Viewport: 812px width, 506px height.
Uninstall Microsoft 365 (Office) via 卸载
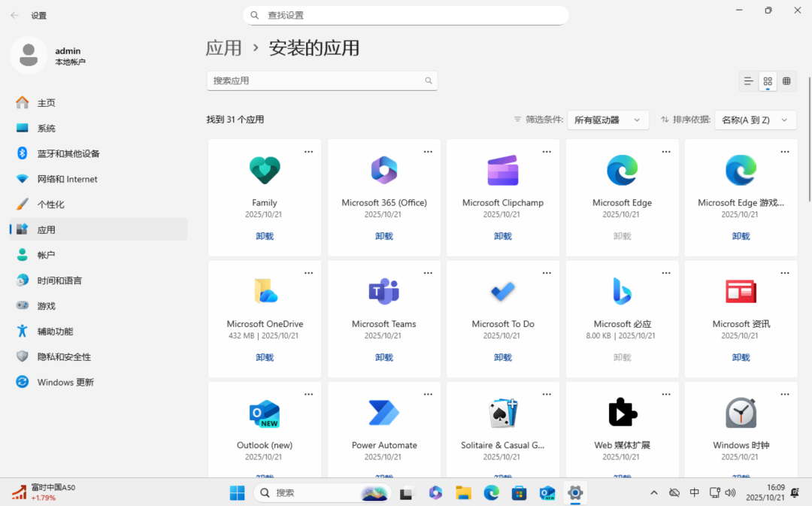(383, 236)
